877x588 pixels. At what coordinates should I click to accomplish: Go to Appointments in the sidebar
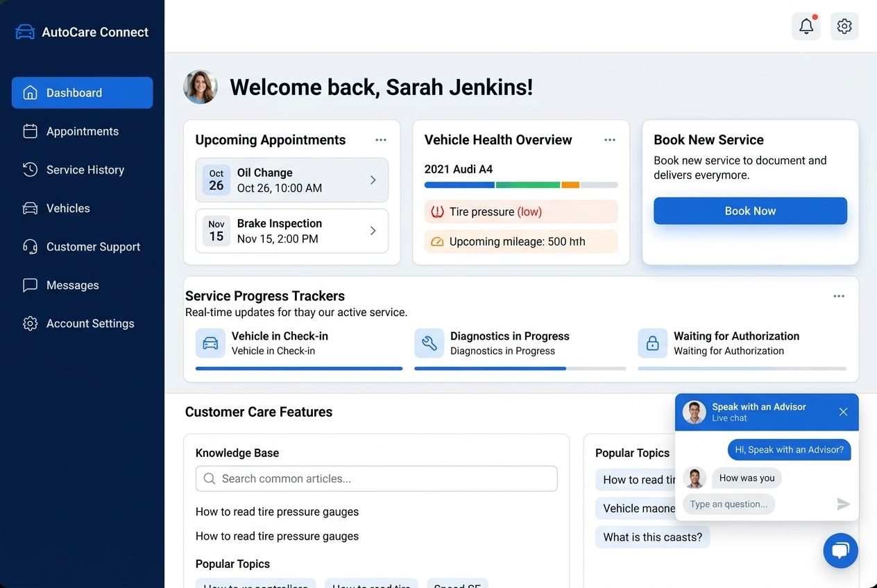[x=82, y=131]
